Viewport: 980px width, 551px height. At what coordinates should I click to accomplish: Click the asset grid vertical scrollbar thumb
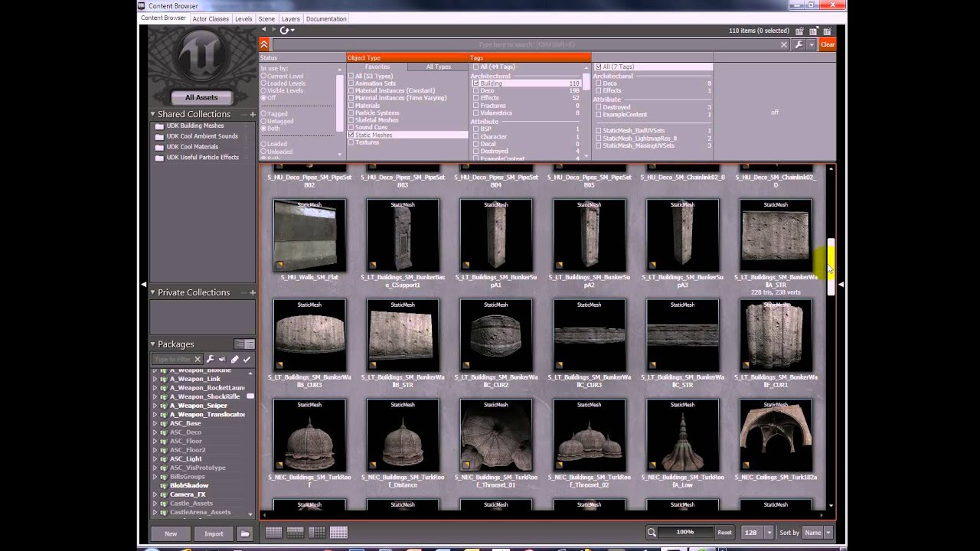coord(831,267)
